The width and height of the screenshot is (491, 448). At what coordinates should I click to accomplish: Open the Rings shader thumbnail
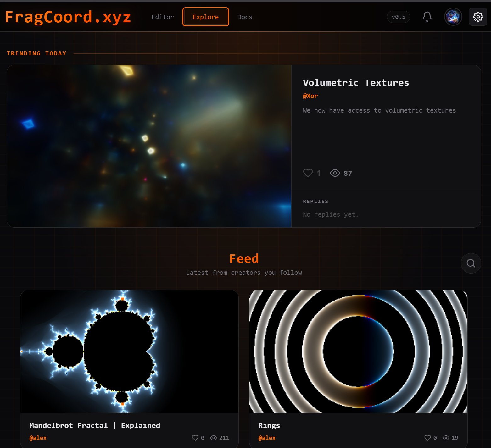pos(358,351)
